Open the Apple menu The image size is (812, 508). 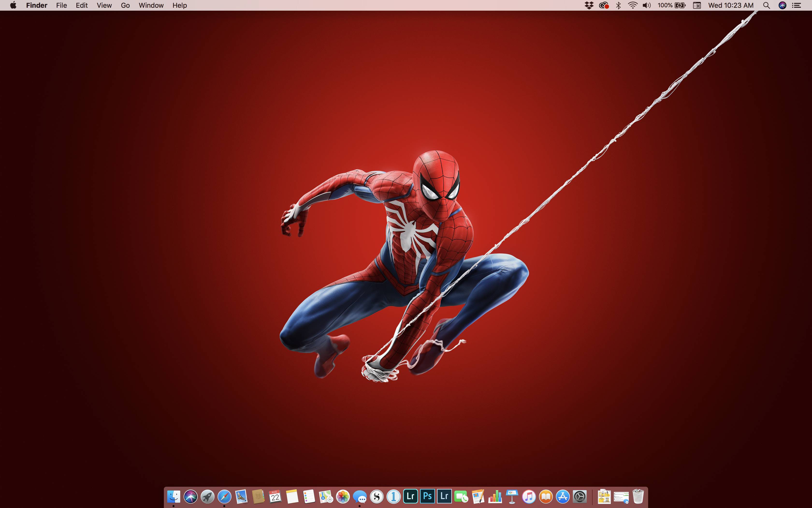pos(13,5)
